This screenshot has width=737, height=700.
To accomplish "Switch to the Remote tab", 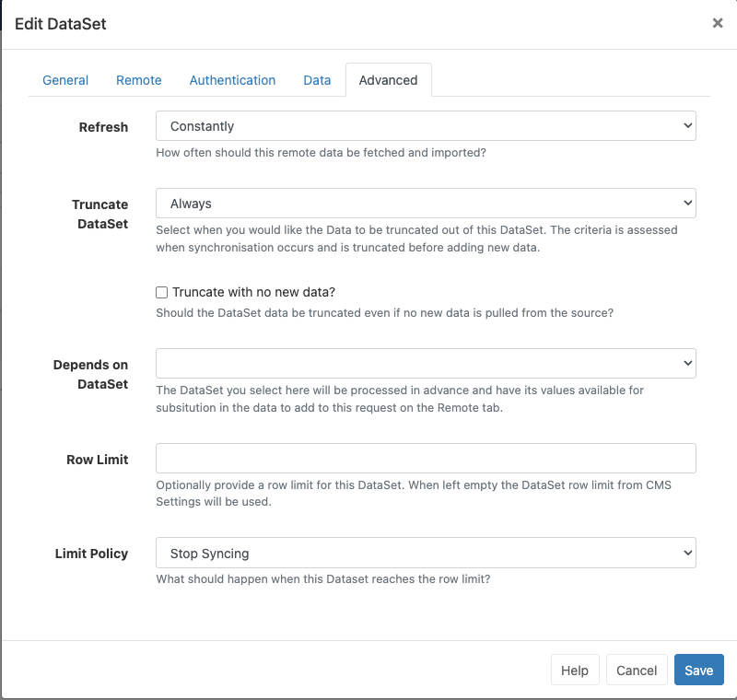I will pyautogui.click(x=138, y=80).
